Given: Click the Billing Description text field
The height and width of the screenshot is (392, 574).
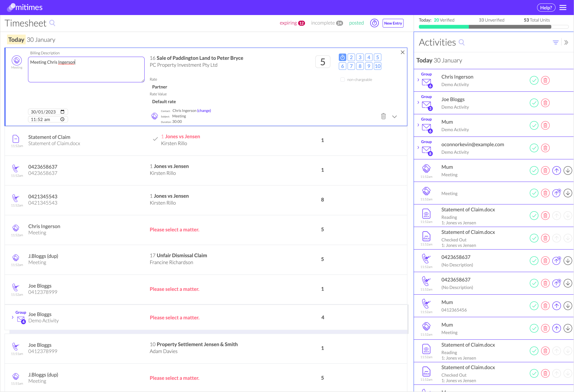Looking at the screenshot, I should pyautogui.click(x=86, y=70).
